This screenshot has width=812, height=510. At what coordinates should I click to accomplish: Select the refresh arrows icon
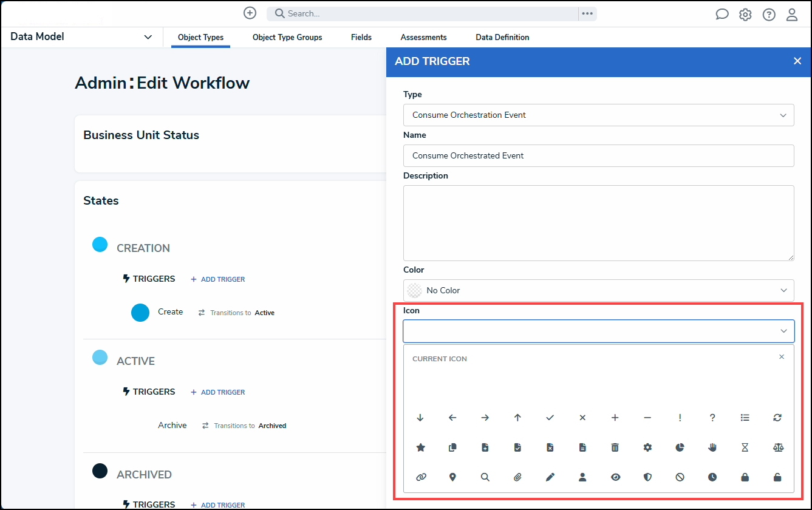777,418
